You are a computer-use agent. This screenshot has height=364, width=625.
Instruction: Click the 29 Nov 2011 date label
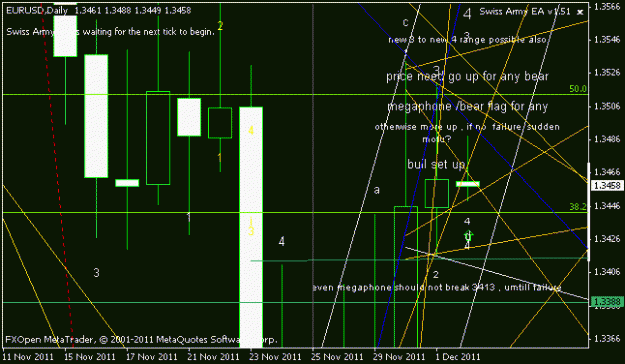(399, 356)
